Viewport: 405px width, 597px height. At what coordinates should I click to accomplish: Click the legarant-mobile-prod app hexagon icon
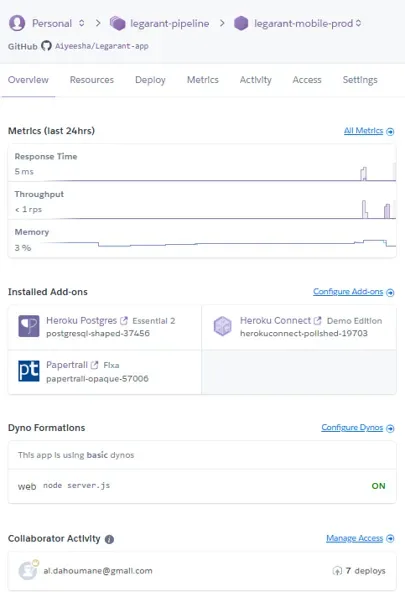click(241, 23)
